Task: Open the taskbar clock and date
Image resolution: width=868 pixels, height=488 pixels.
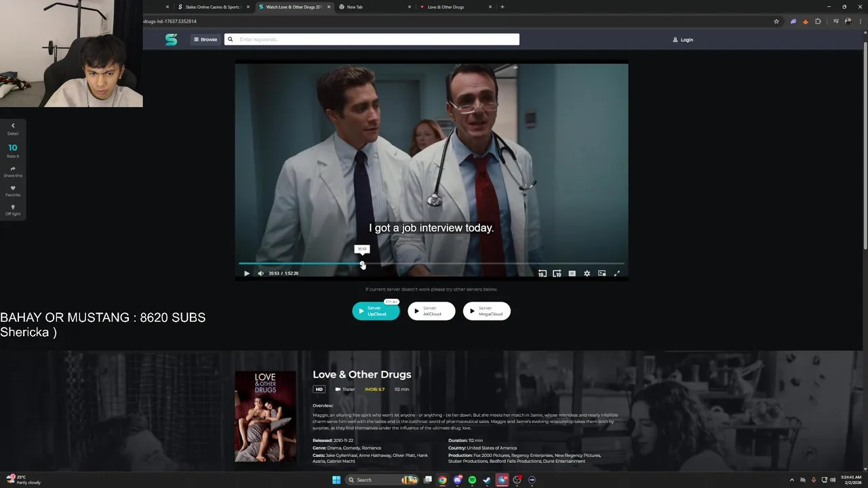Action: point(850,480)
